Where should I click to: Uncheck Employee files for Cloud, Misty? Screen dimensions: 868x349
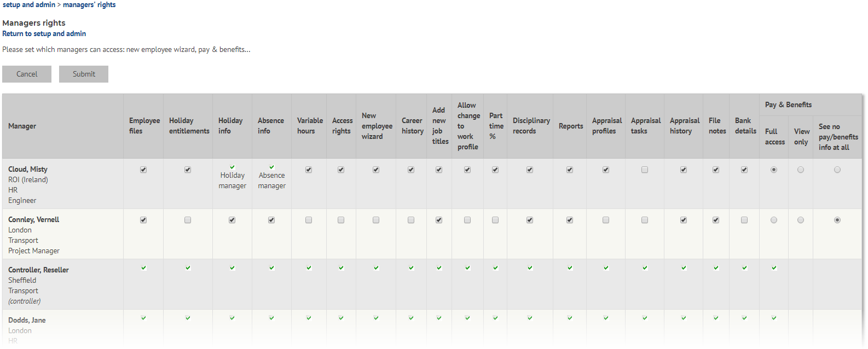(143, 170)
